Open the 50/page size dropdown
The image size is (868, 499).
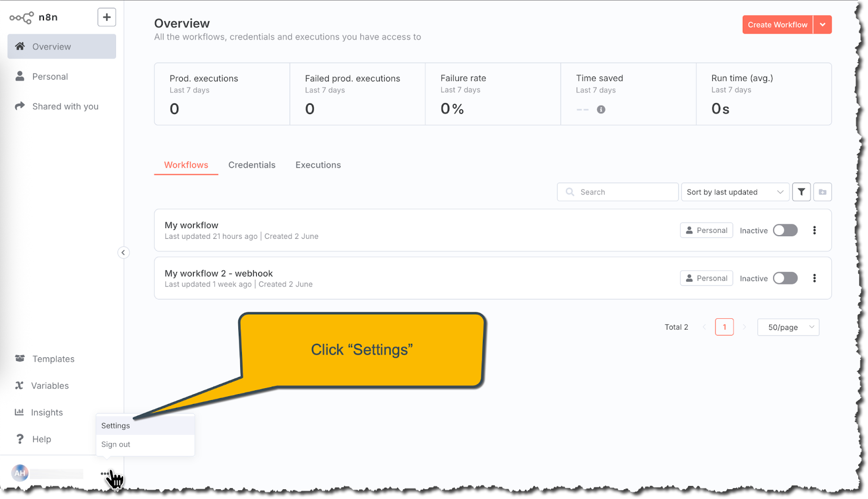(x=788, y=327)
